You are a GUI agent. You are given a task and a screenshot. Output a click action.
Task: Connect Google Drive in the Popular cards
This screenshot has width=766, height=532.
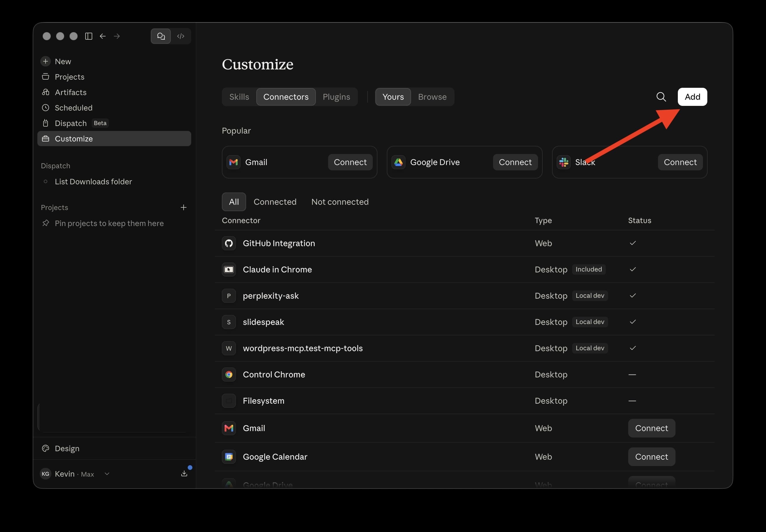click(515, 162)
